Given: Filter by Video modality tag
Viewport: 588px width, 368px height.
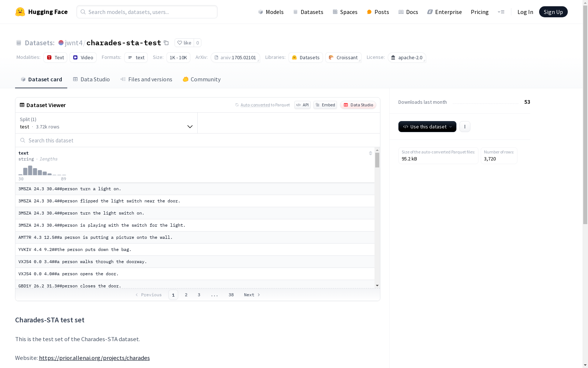Looking at the screenshot, I should click(x=83, y=57).
